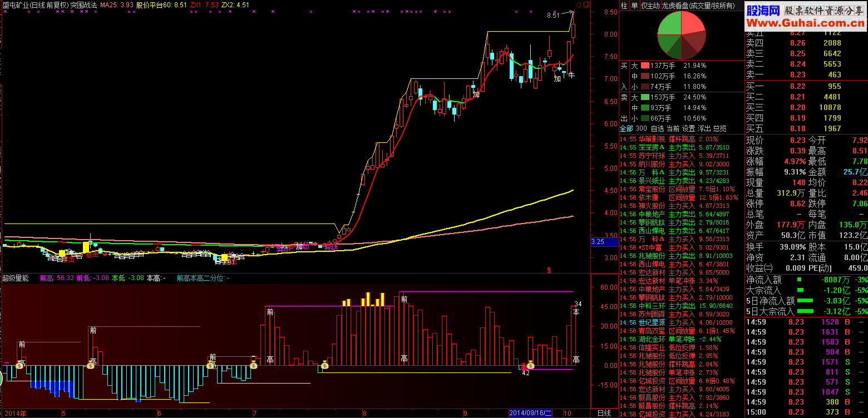Click the red dollar marker on time axis
The image size is (868, 418).
[x=550, y=270]
